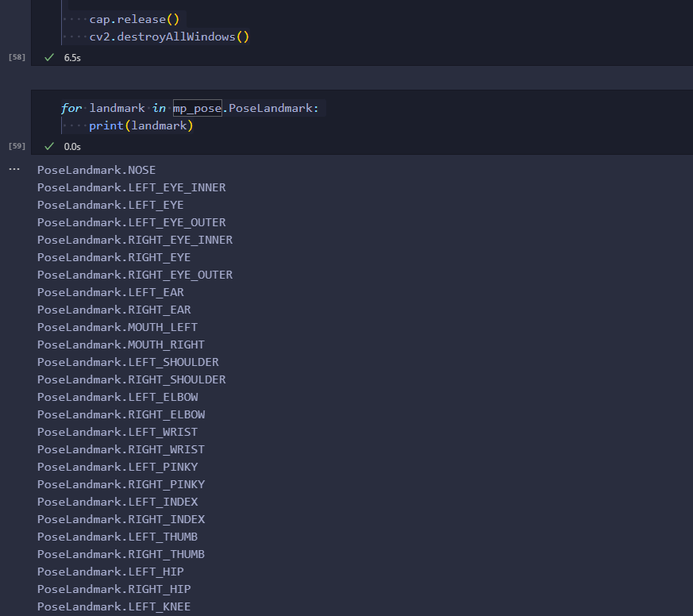
Task: Click the 6.5s execution time
Action: (72, 58)
